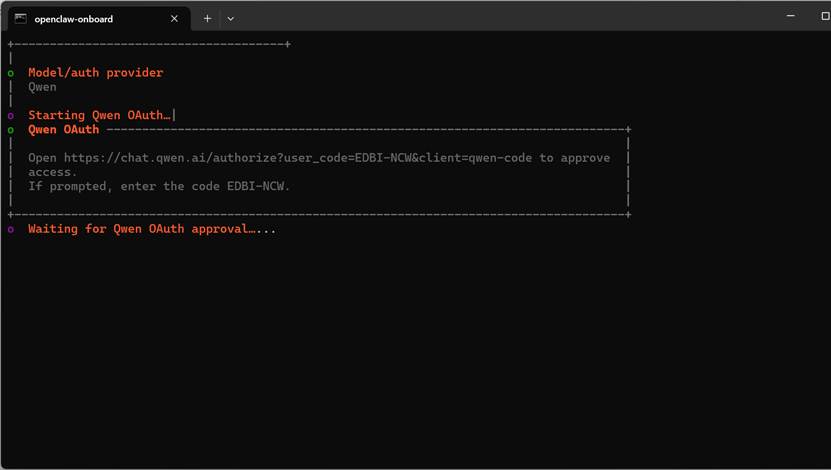Click the 'Qwen OAuth' box title
Screen dimensions: 831x470
point(64,129)
